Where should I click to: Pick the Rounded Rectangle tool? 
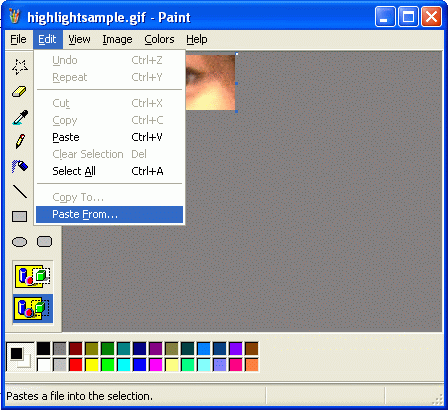tap(44, 241)
